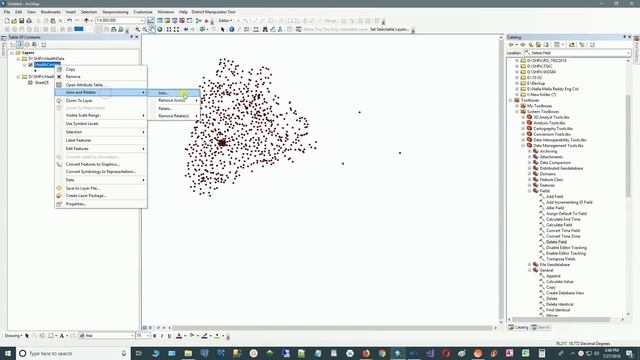Click Catalog back arrow icon
Screen dimensions: 640x360
tap(511, 45)
